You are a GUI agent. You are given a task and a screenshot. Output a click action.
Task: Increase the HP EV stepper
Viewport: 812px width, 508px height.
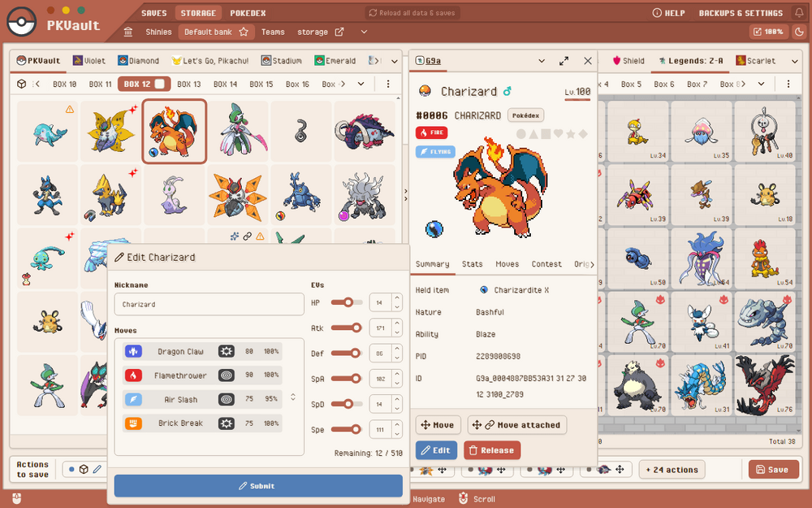click(397, 298)
